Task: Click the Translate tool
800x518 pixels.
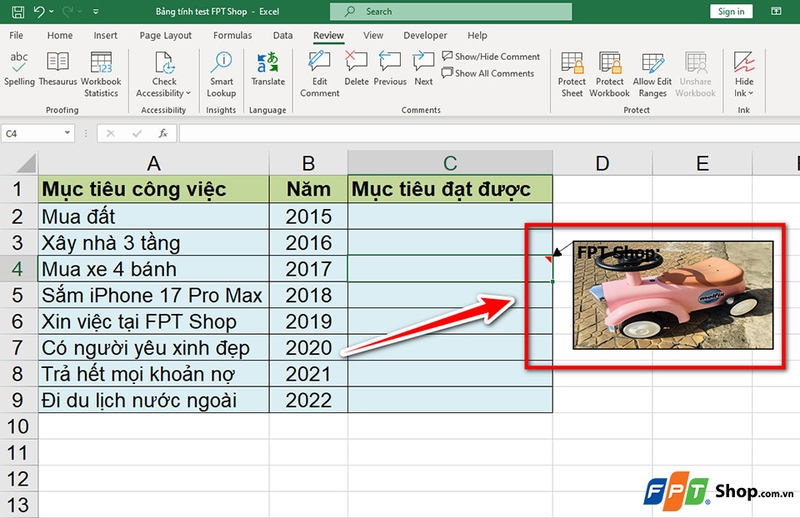Action: tap(268, 69)
